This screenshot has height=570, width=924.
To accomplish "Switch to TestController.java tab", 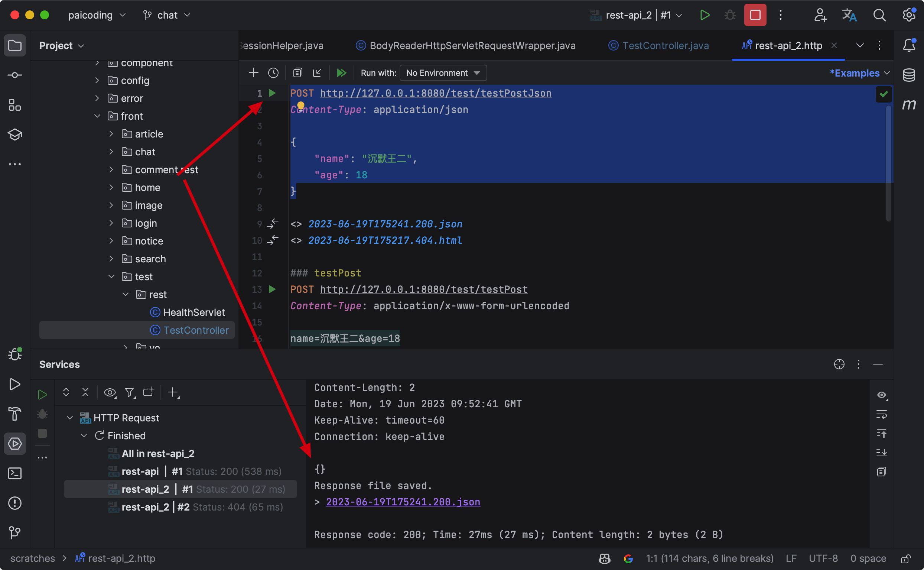I will [x=665, y=46].
